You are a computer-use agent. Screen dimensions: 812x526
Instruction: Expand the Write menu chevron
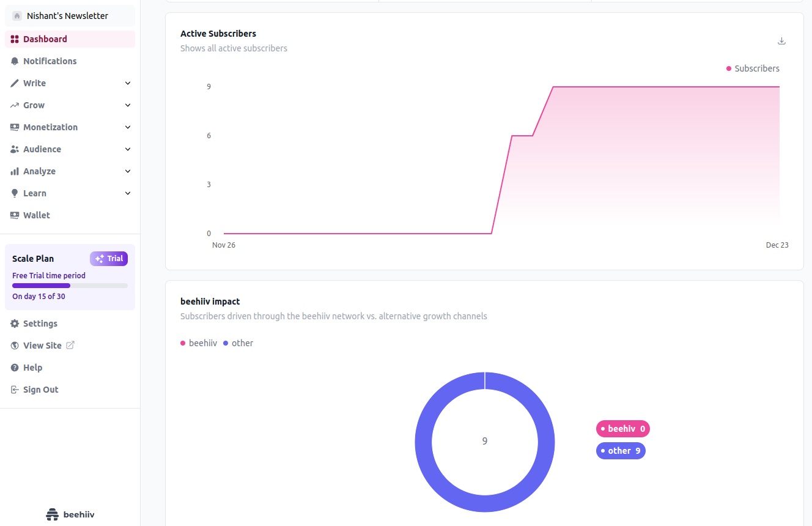(128, 83)
